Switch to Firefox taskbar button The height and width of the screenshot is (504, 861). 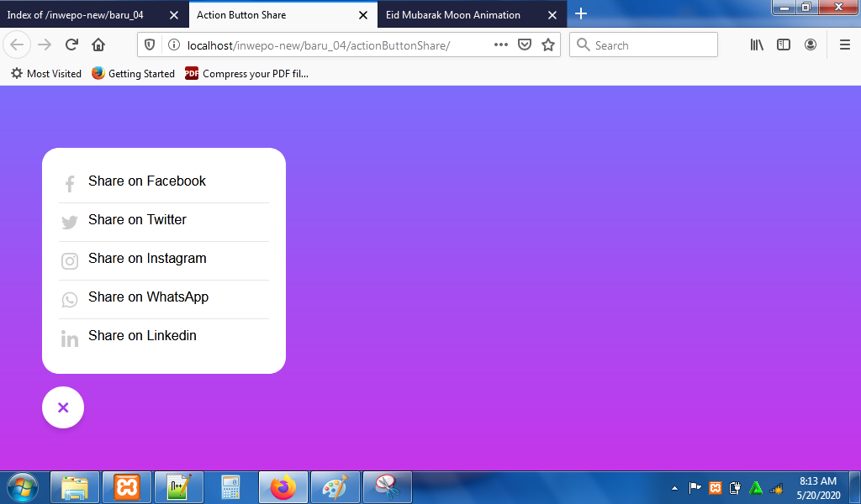coord(283,487)
